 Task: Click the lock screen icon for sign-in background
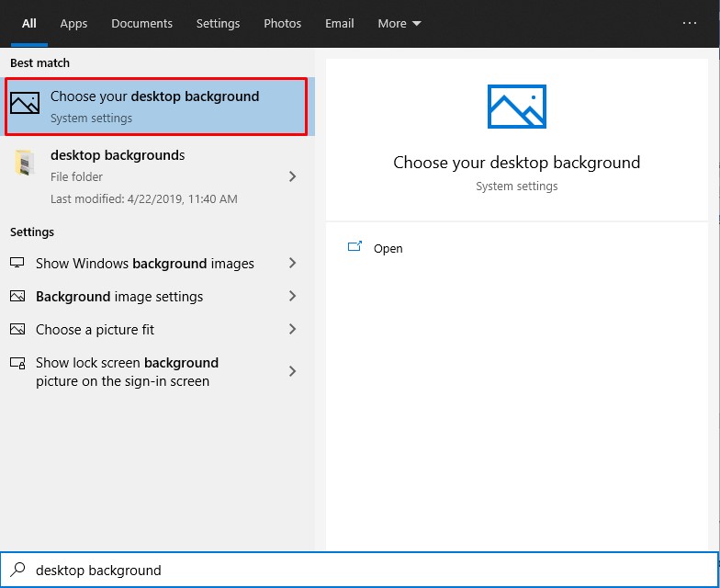[x=17, y=364]
